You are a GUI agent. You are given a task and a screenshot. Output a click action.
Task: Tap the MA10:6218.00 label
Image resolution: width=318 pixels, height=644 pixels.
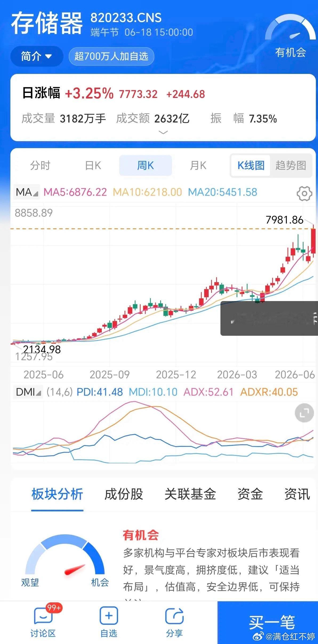[147, 192]
